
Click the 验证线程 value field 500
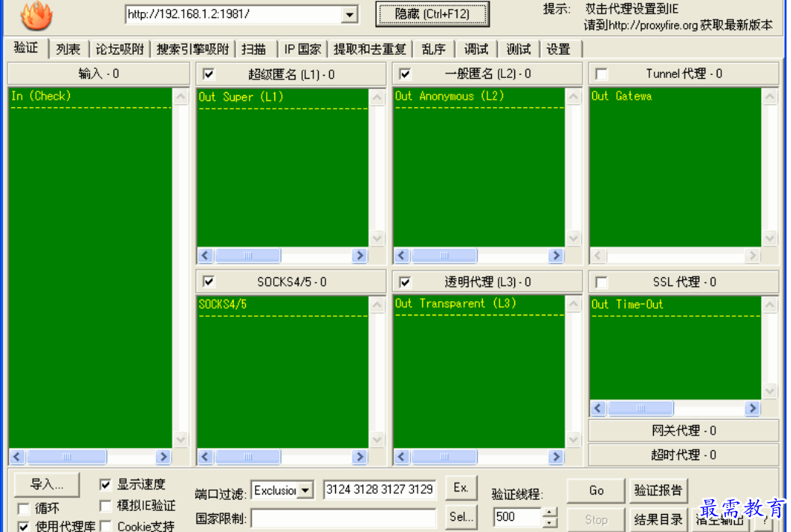pos(517,517)
